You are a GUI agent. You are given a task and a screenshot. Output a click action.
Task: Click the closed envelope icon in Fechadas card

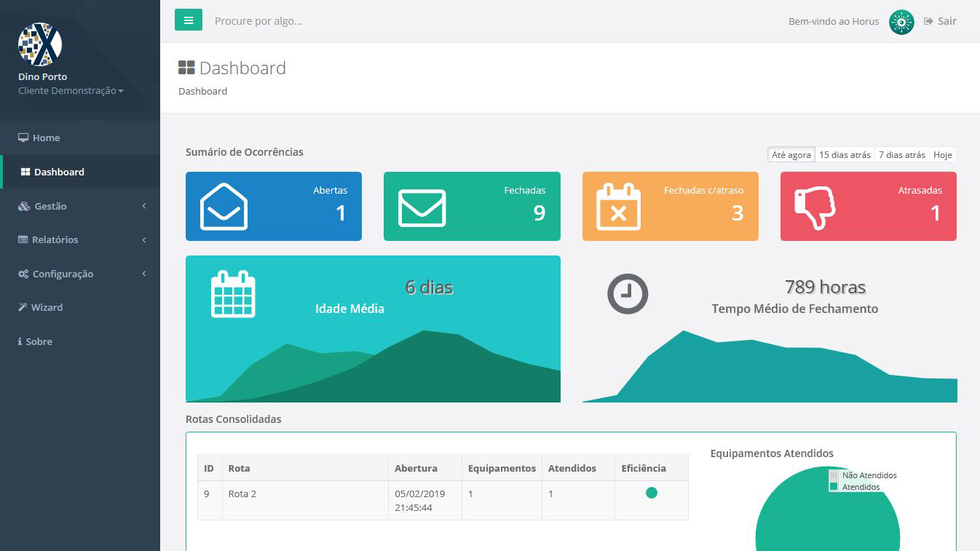(x=422, y=208)
